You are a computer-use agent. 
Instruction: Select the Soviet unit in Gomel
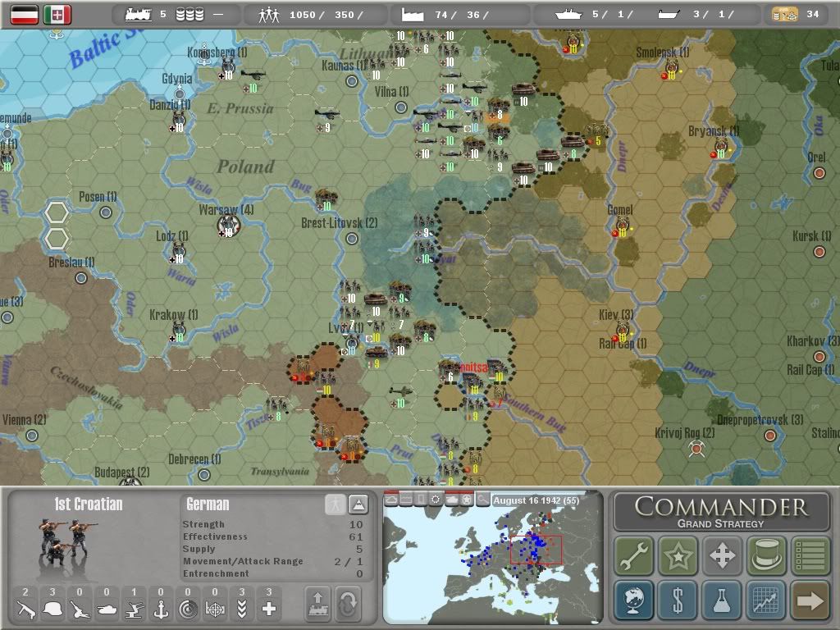click(622, 227)
